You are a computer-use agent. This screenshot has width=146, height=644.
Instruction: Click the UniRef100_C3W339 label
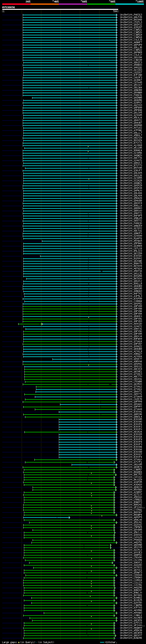[131, 60]
